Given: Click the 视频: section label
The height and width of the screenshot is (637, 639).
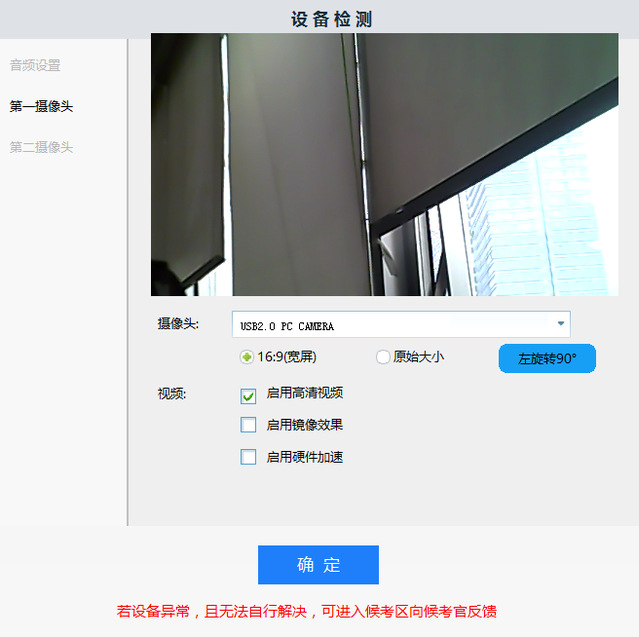Looking at the screenshot, I should (x=171, y=394).
